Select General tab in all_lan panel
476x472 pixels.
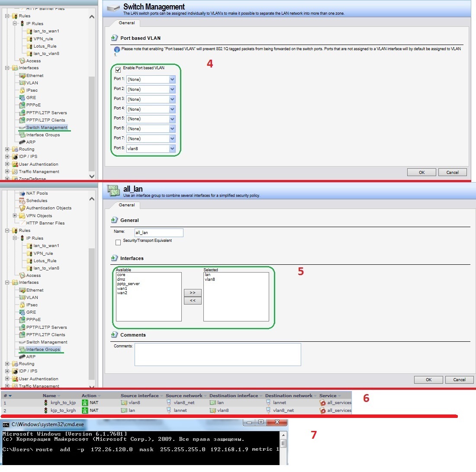click(127, 205)
